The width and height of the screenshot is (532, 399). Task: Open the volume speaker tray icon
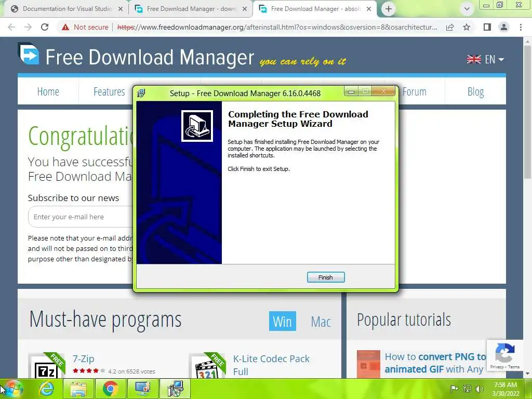480,389
